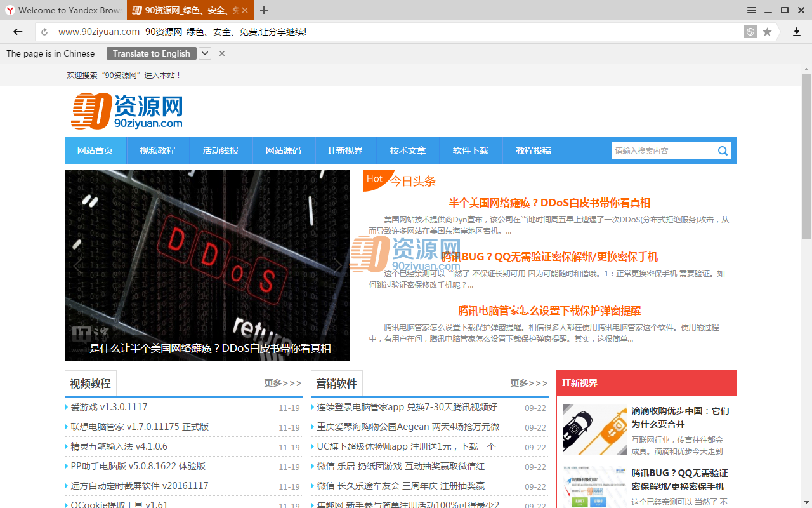The image size is (812, 508).
Task: Open UC旗下超级体验师app entry
Action: pyautogui.click(x=406, y=446)
